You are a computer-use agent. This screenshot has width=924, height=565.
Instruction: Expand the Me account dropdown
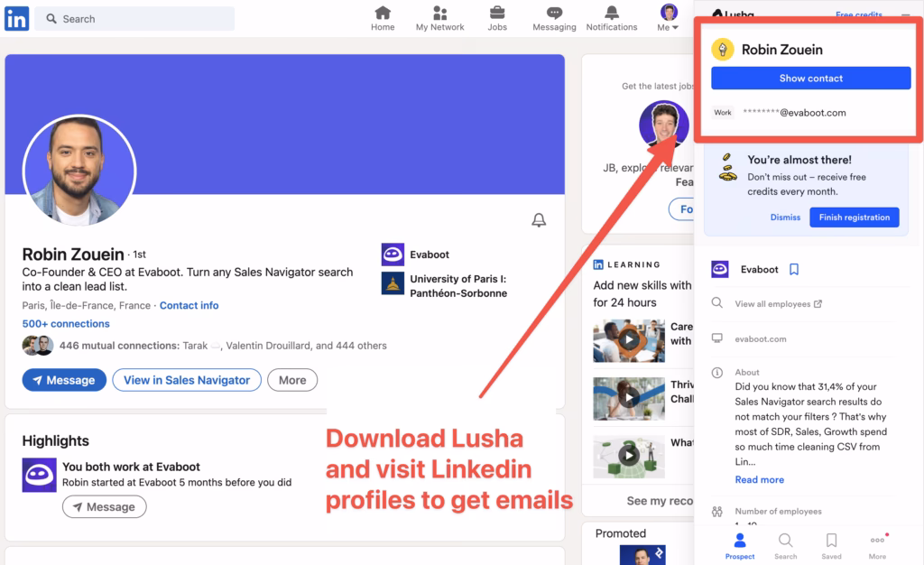coord(669,18)
